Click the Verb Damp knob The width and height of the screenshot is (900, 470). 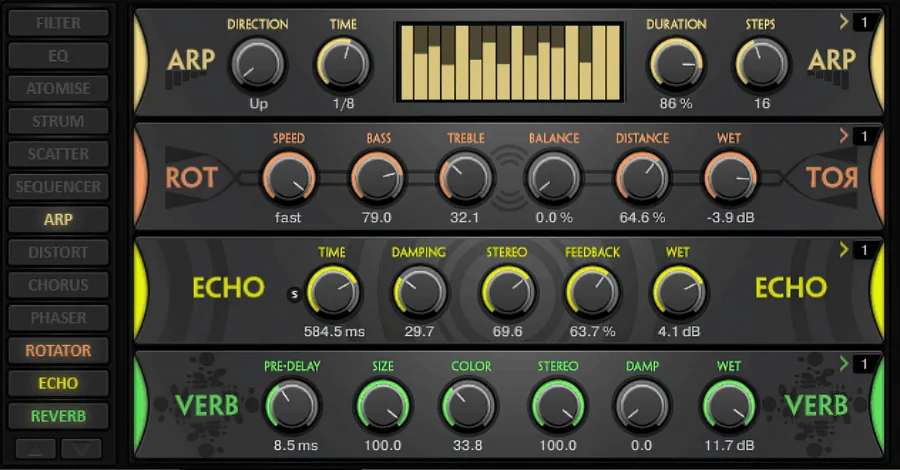pos(642,406)
